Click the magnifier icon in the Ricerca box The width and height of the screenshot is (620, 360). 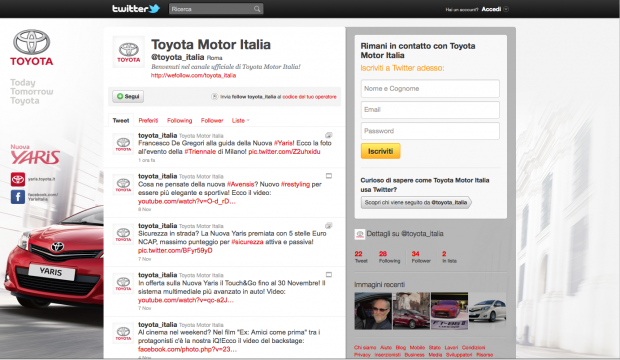click(257, 9)
